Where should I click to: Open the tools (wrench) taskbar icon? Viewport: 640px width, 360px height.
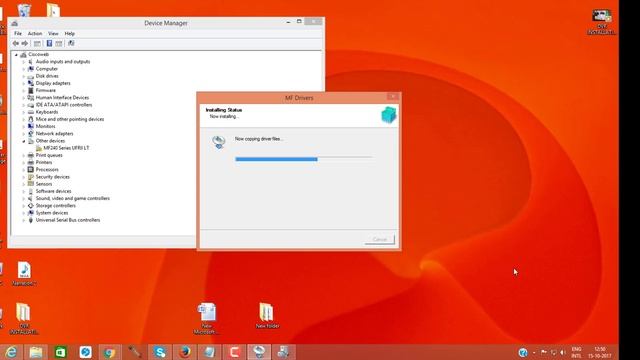point(135,352)
